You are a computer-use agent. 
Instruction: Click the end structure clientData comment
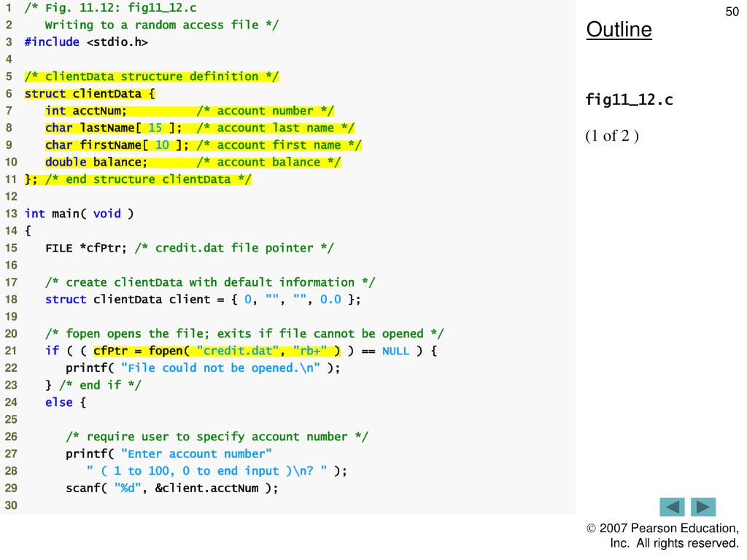pos(148,179)
